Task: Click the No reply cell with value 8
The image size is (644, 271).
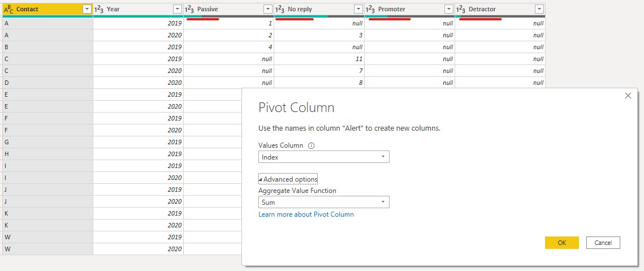Action: coord(319,83)
